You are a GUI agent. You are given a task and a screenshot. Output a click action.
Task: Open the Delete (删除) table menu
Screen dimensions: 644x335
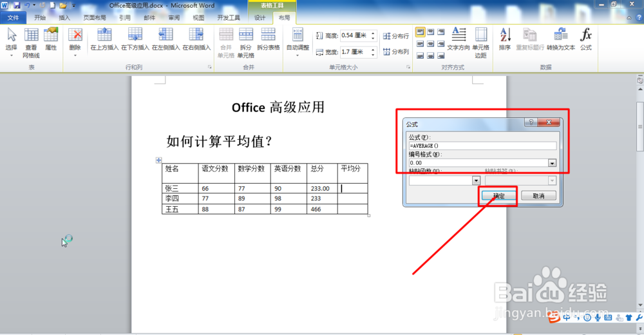pos(75,43)
